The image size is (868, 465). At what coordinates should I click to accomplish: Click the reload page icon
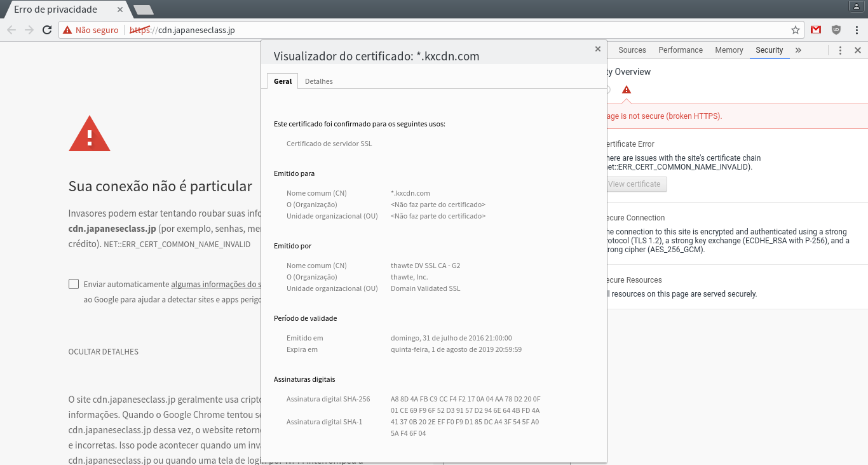[x=47, y=30]
